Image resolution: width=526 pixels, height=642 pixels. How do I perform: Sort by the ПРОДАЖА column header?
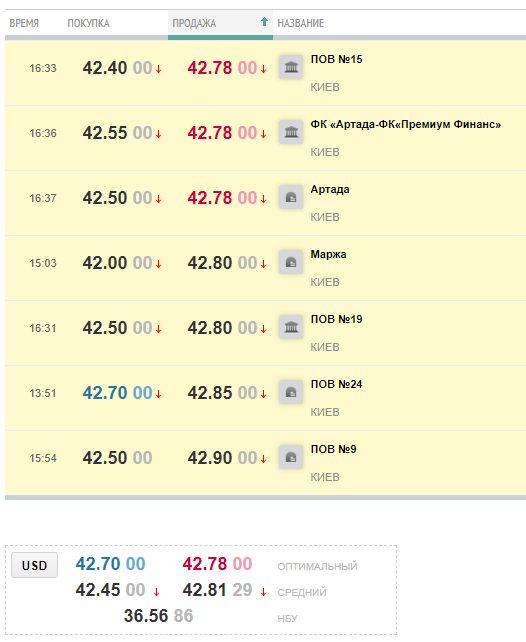[194, 23]
